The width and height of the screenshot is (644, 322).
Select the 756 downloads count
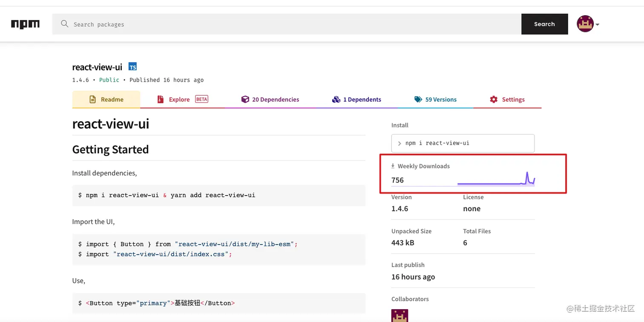click(x=397, y=180)
